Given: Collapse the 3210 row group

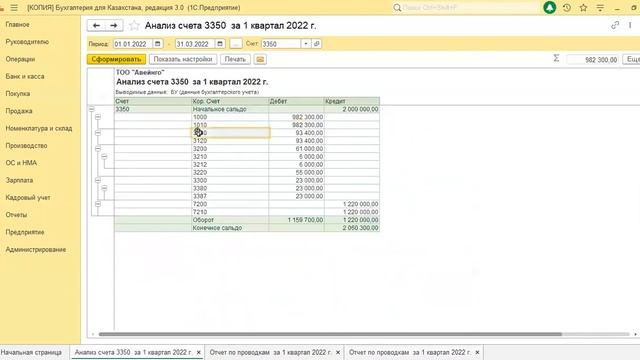Looking at the screenshot, I should point(104,157).
